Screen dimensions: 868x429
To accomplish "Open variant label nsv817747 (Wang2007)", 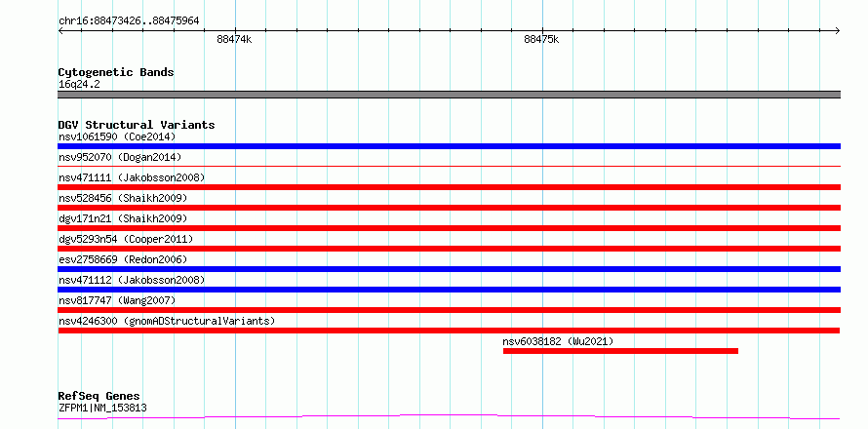I will pyautogui.click(x=117, y=300).
